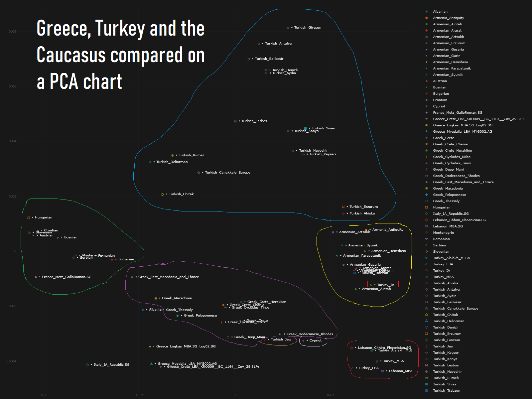Click the Albanian circle marker in the legend

[427, 12]
